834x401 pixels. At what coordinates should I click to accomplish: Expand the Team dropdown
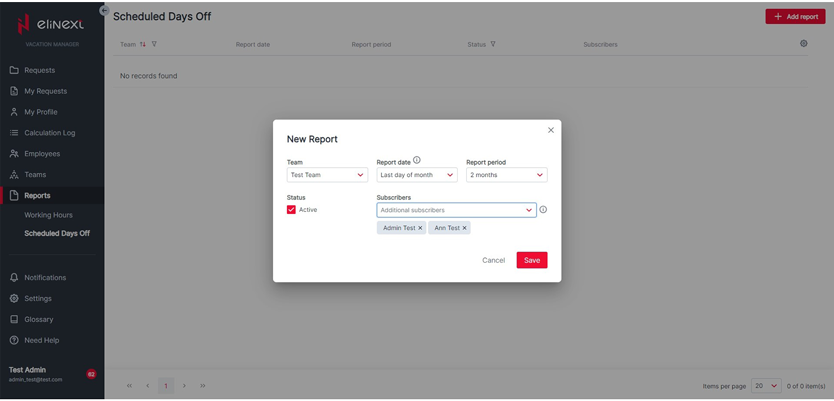[327, 175]
